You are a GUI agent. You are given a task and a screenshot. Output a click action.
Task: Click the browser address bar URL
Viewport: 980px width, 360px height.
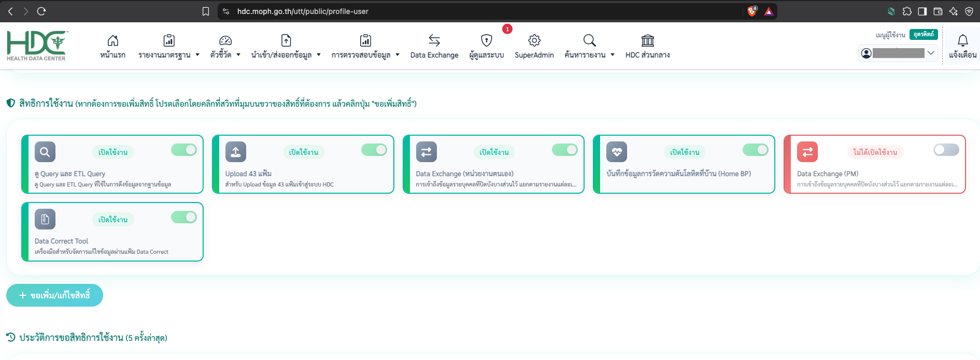pyautogui.click(x=303, y=11)
